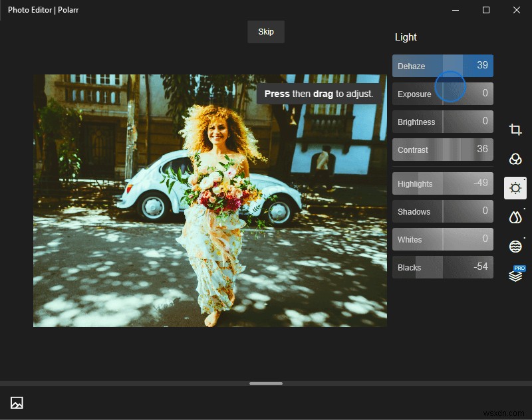Viewport: 532px width, 420px height.
Task: Click the Light adjustments sun icon
Action: (515, 189)
